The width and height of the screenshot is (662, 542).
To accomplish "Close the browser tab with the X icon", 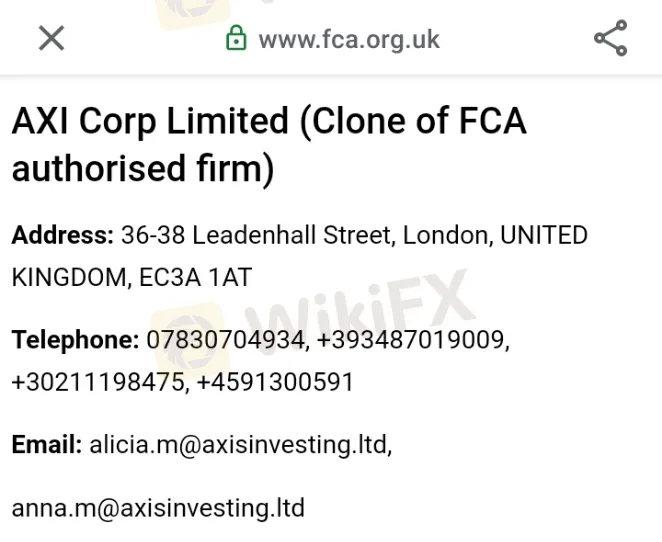I will tap(51, 39).
